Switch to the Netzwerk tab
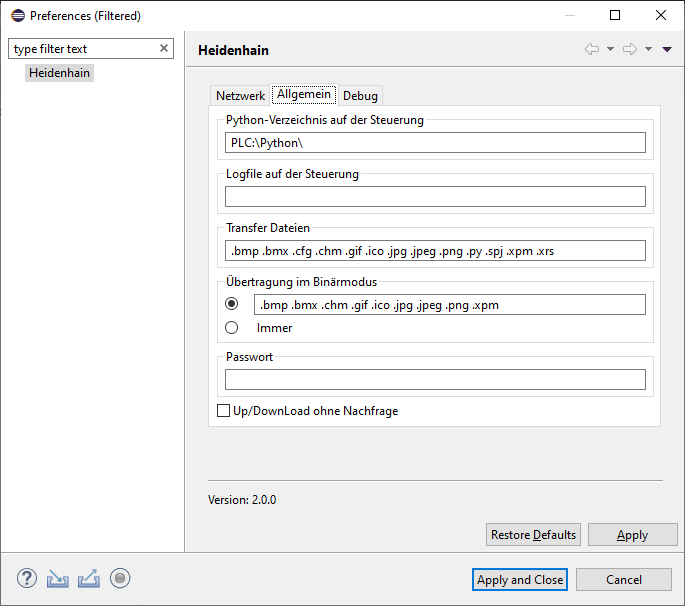The width and height of the screenshot is (685, 606). pyautogui.click(x=240, y=96)
